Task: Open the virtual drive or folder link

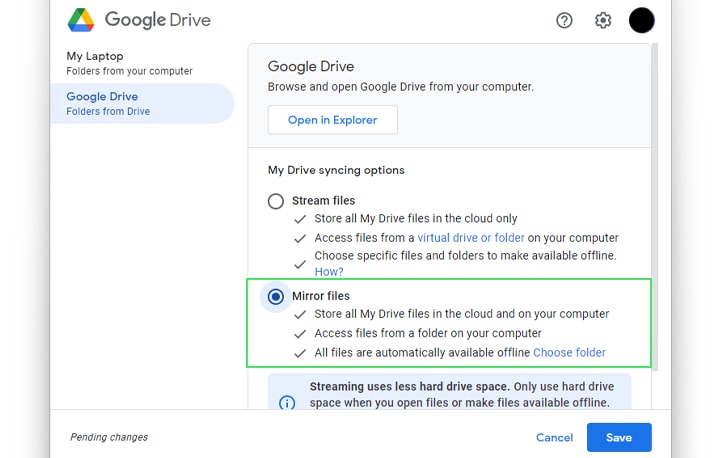Action: 471,238
